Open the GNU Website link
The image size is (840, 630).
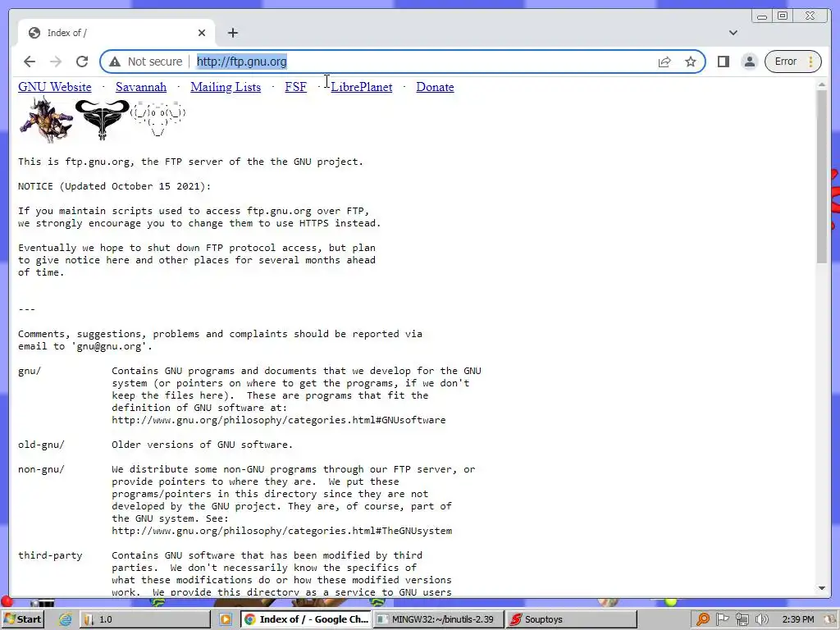tap(55, 87)
